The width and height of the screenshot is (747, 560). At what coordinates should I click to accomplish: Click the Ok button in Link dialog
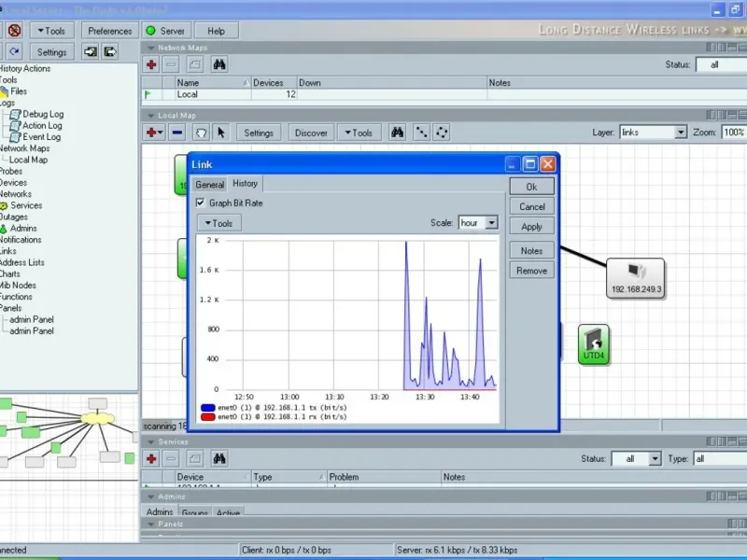[531, 187]
